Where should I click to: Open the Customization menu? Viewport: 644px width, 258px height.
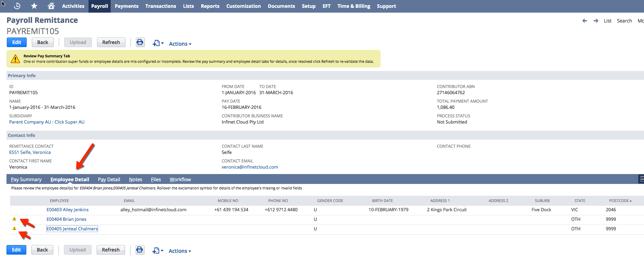pos(243,6)
